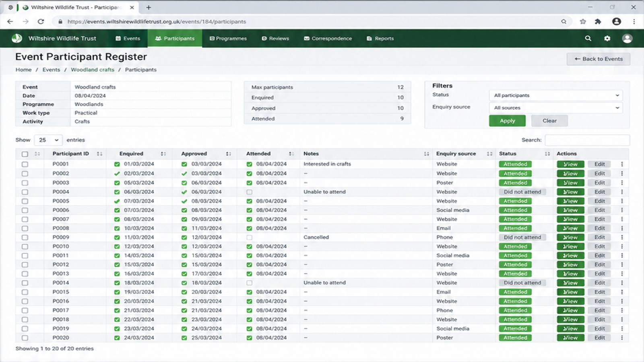644x362 pixels.
Task: Click into the table Search field
Action: [x=587, y=140]
